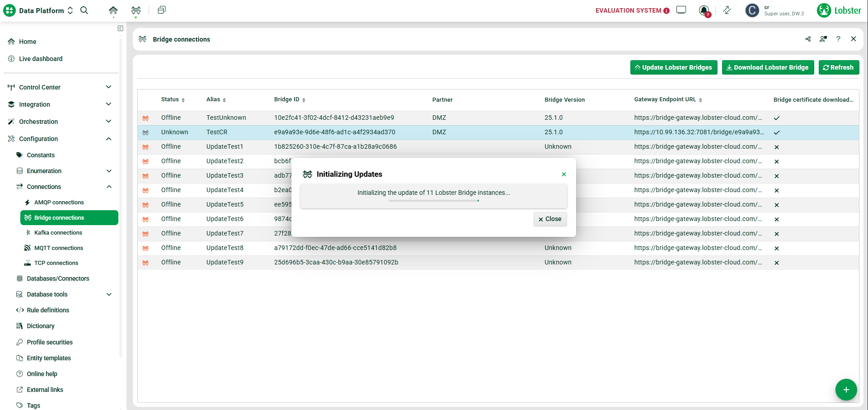
Task: Open the Data Platform switcher dropdown
Action: pos(44,10)
